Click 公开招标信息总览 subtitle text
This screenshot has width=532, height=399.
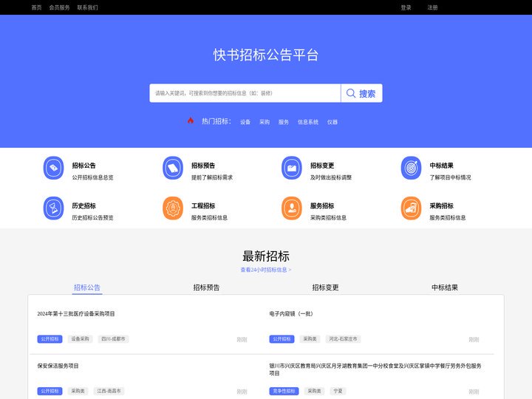(x=92, y=177)
